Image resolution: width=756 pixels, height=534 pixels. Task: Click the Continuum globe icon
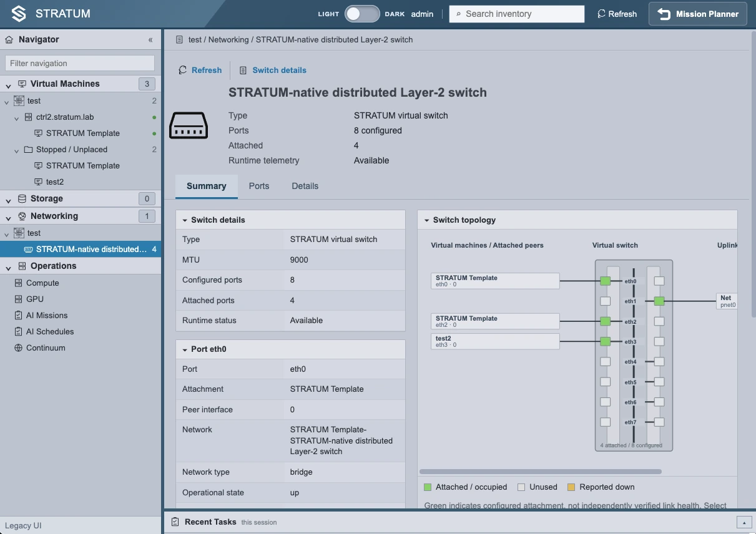(19, 347)
